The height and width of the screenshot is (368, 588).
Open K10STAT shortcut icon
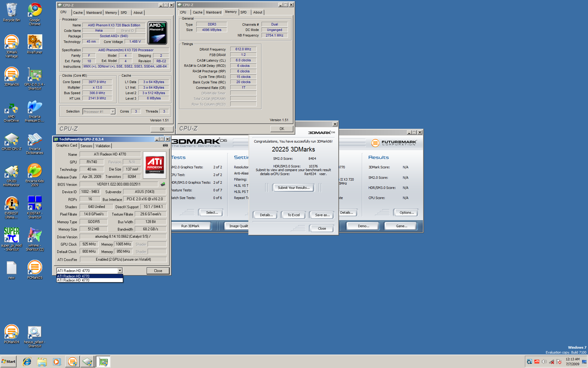click(35, 207)
